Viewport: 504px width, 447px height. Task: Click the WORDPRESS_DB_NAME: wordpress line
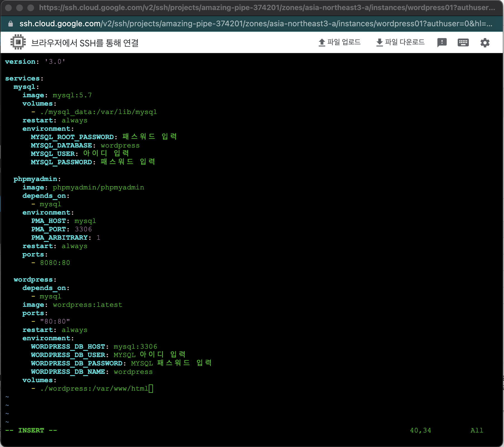(92, 372)
